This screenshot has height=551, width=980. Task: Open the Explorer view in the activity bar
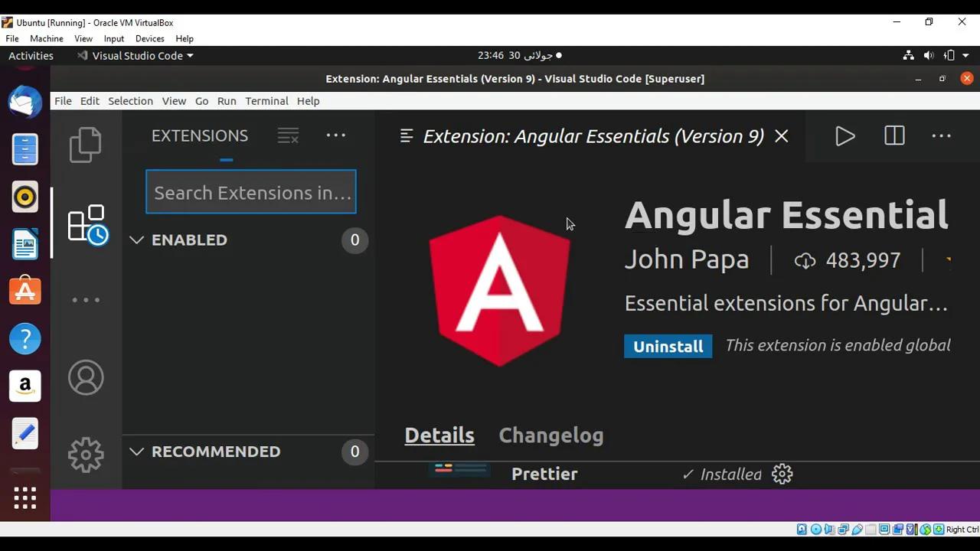point(85,145)
